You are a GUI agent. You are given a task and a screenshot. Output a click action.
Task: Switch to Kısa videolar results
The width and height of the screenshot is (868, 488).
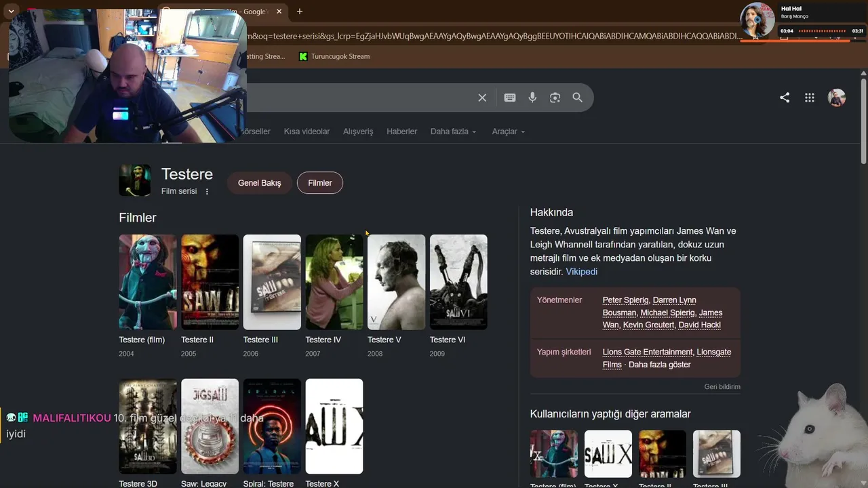pos(307,131)
